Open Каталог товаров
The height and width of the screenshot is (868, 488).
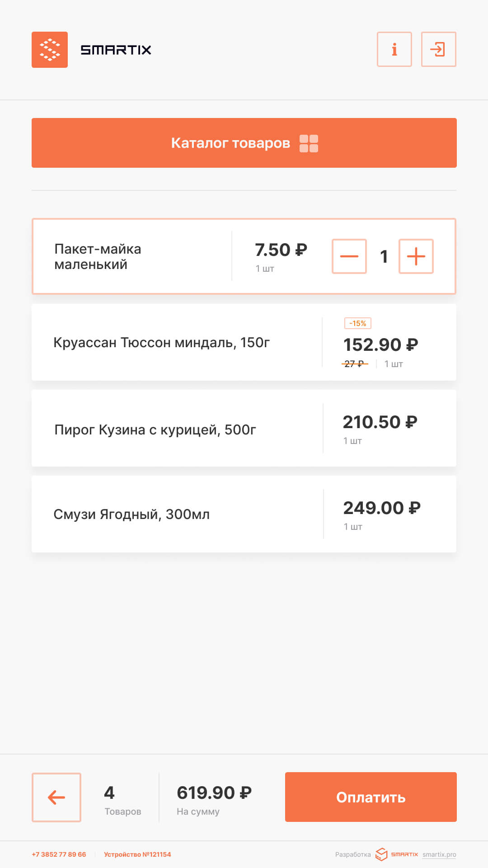pos(230,143)
